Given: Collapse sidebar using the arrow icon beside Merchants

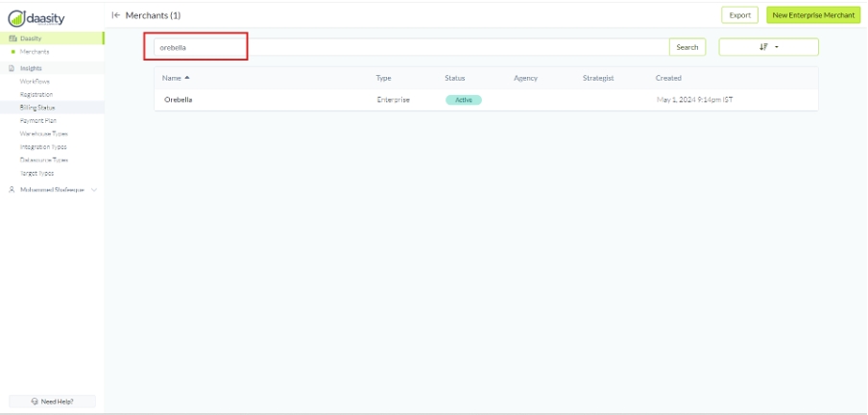Looking at the screenshot, I should pyautogui.click(x=116, y=15).
